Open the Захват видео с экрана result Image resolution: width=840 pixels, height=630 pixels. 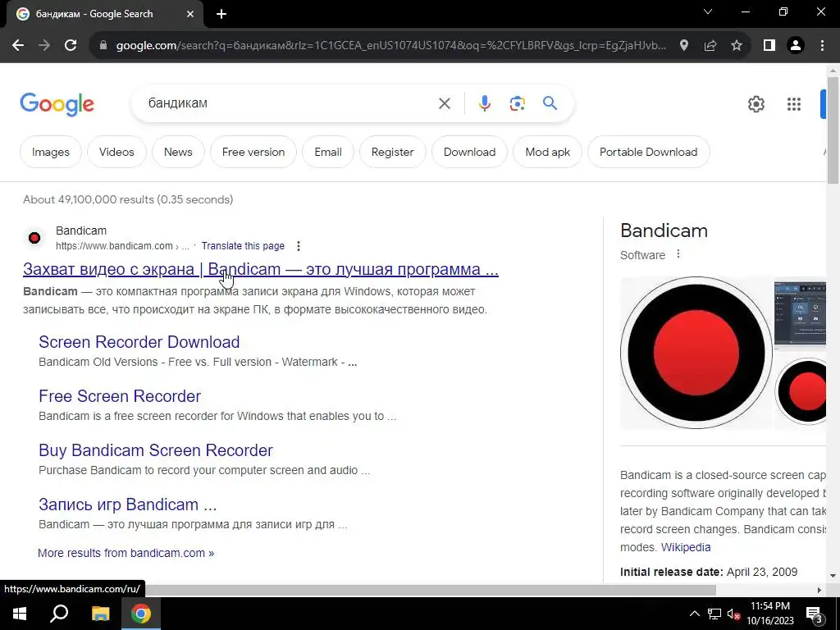point(260,269)
